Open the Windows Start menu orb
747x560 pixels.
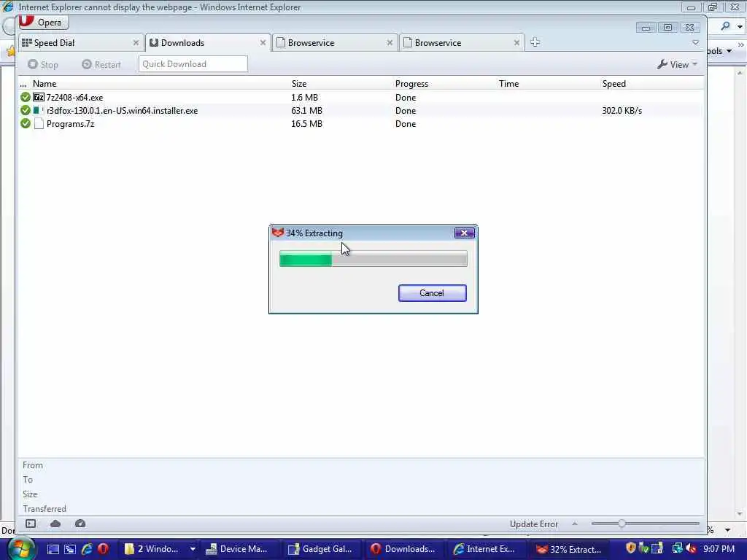coord(20,548)
